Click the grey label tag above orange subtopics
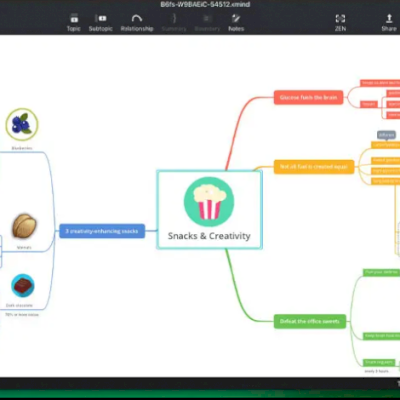Viewport: 400px width, 400px height. (x=386, y=135)
